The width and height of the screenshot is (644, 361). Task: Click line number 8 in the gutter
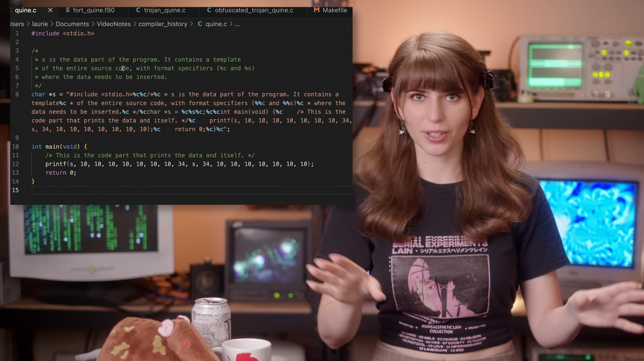point(17,94)
